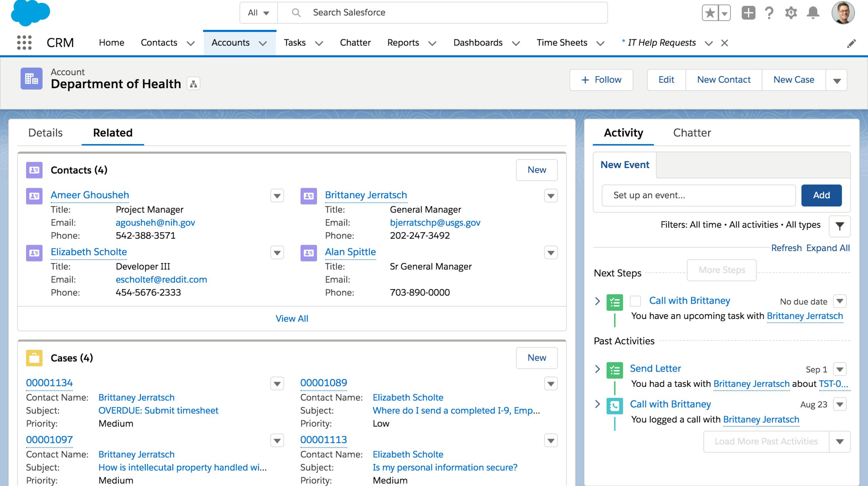
Task: Click the Set up an event field
Action: [698, 195]
